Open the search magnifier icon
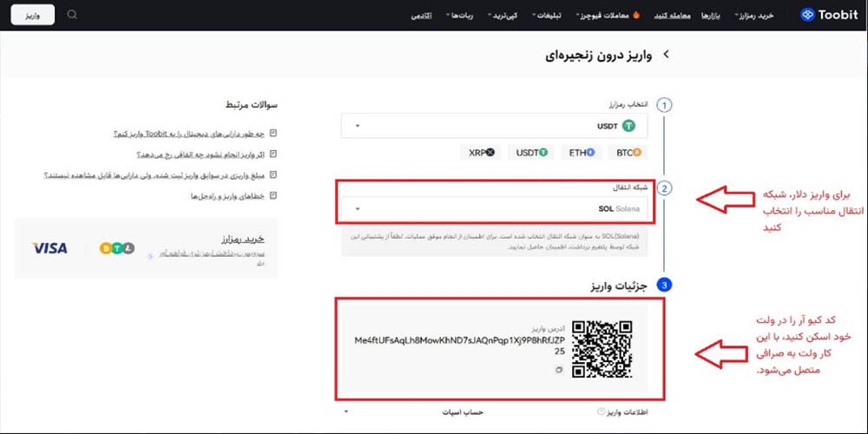Screen dimensions: 868x434 72,15
